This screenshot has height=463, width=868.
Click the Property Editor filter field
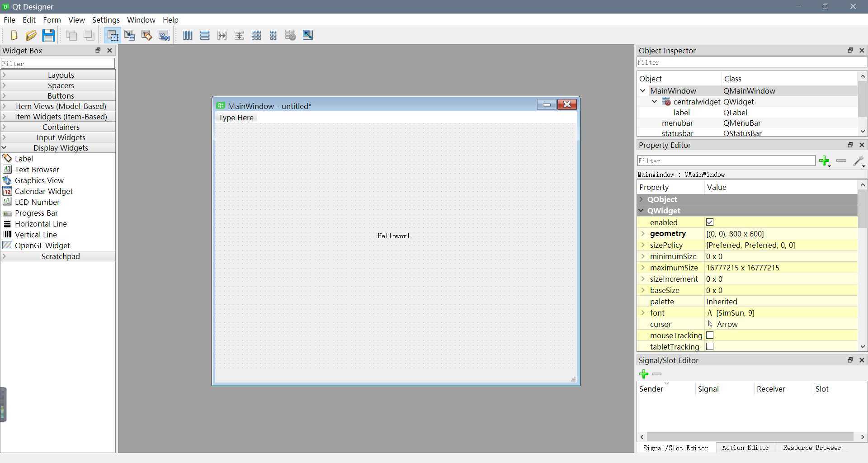pos(726,161)
